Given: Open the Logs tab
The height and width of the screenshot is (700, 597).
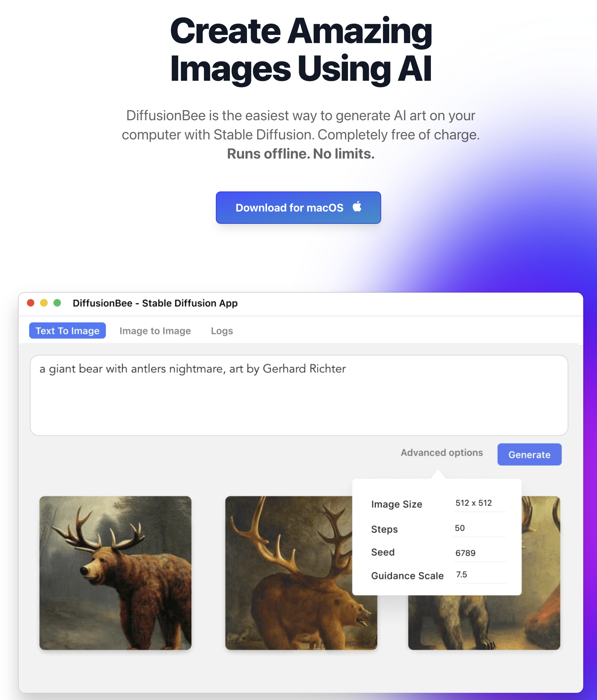Looking at the screenshot, I should pyautogui.click(x=222, y=331).
